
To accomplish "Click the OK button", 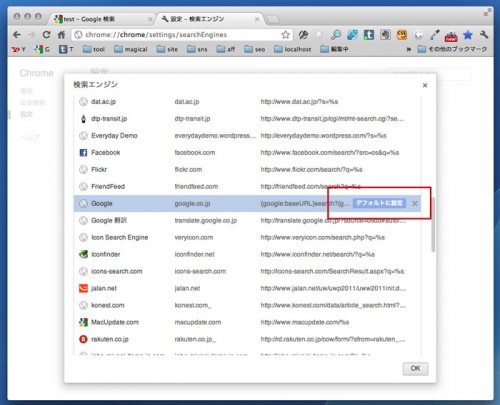I will tap(415, 368).
